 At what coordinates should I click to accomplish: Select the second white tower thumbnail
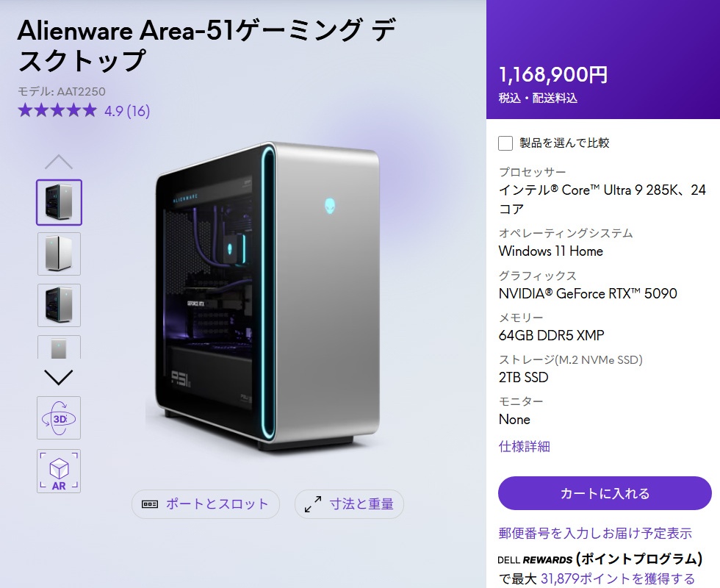click(x=59, y=254)
